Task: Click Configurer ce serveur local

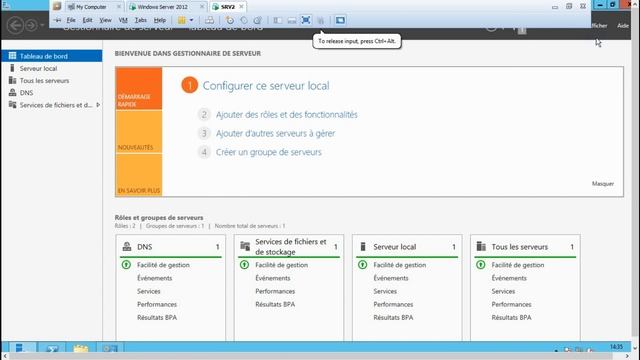Action: [266, 86]
